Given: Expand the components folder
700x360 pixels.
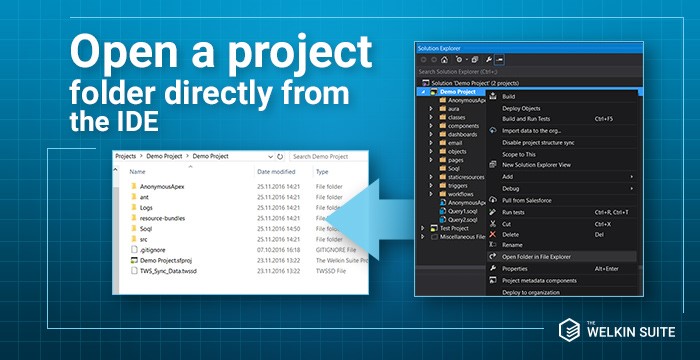Looking at the screenshot, I should [x=431, y=126].
